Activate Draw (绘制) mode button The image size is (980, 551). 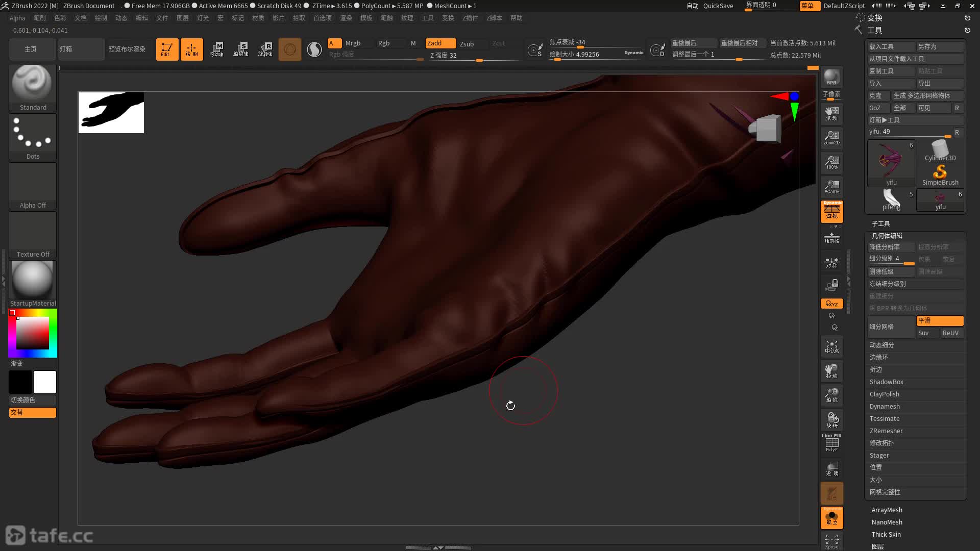coord(191,49)
